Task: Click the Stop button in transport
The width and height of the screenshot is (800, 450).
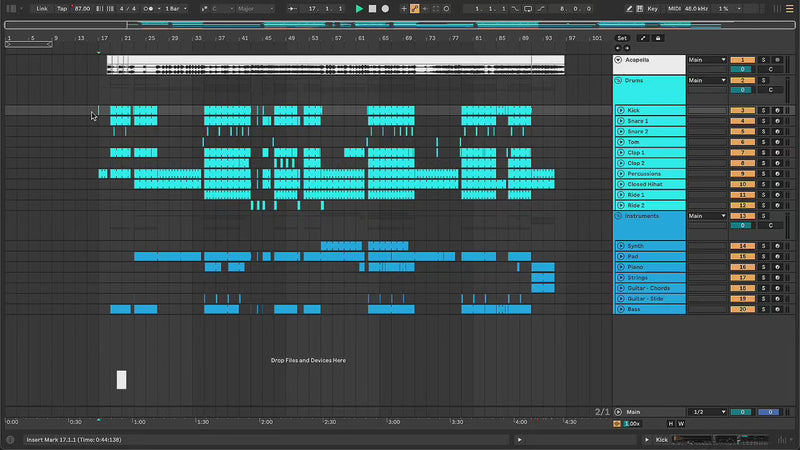Action: [372, 8]
